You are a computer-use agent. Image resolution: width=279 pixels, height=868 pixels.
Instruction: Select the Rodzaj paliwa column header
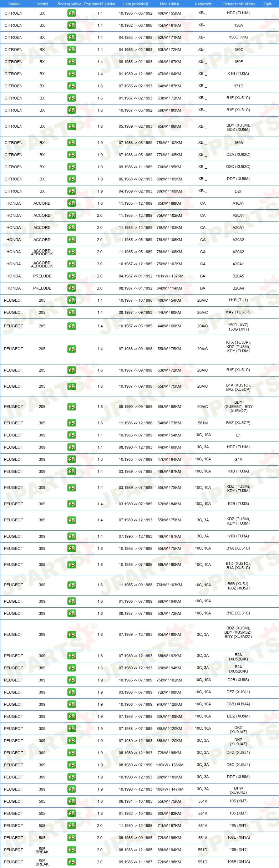coord(69,4)
